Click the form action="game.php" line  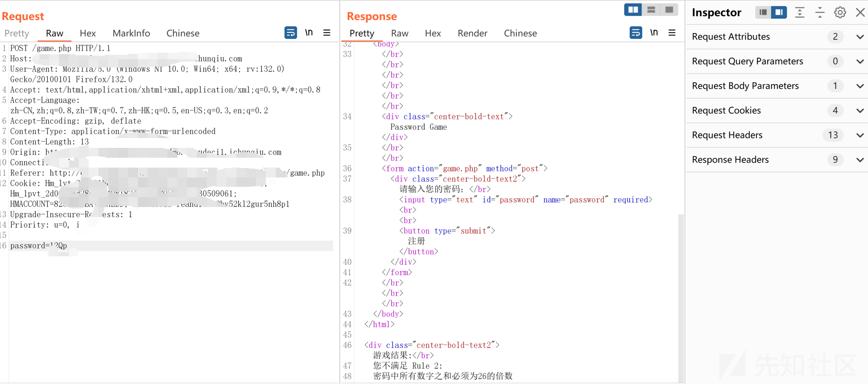[x=464, y=169]
